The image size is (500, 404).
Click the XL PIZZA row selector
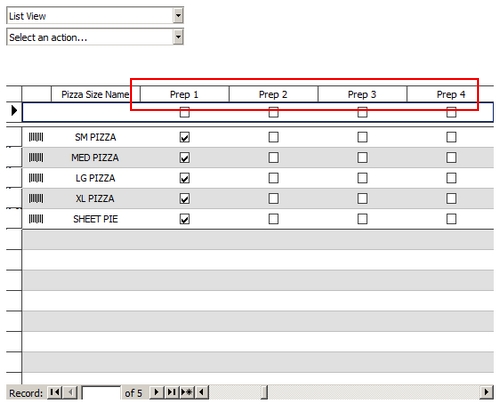click(x=14, y=198)
